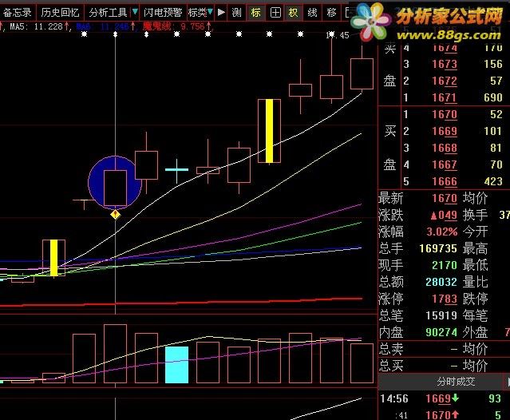Open the 闪电预警 lightning alert item
Viewport: 510px width, 420px height.
click(x=163, y=12)
